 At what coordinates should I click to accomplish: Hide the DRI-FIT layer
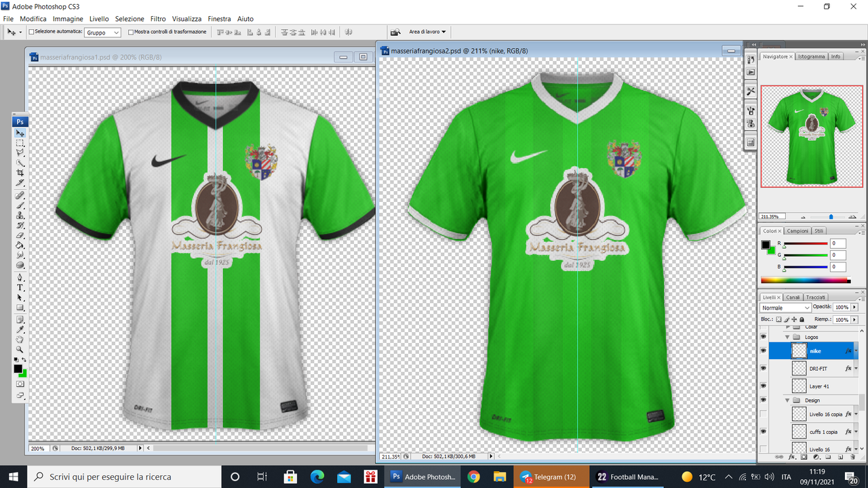coord(764,368)
